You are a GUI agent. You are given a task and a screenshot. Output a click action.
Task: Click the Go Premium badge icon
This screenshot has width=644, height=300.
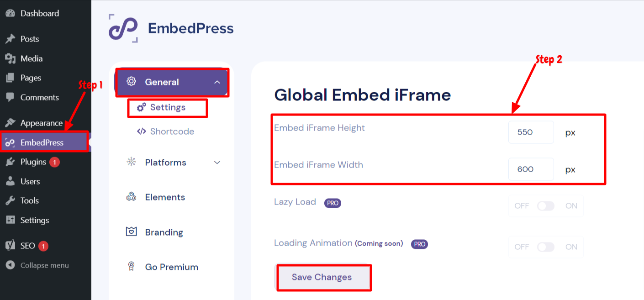click(132, 267)
